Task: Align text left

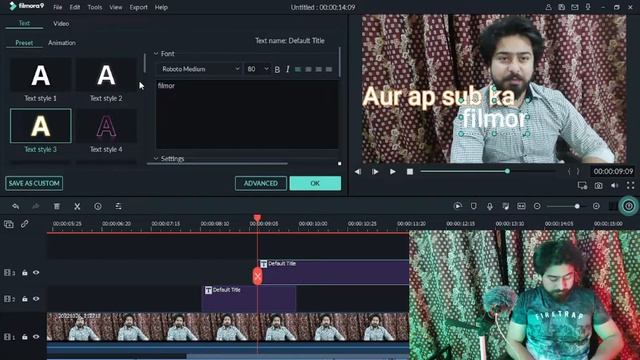Action: [x=298, y=69]
